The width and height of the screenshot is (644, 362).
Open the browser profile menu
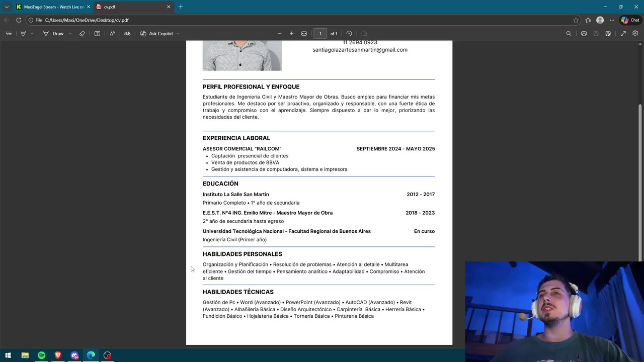[x=600, y=20]
